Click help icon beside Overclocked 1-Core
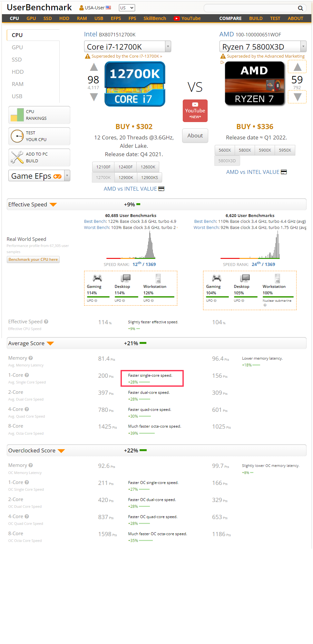 tap(27, 482)
